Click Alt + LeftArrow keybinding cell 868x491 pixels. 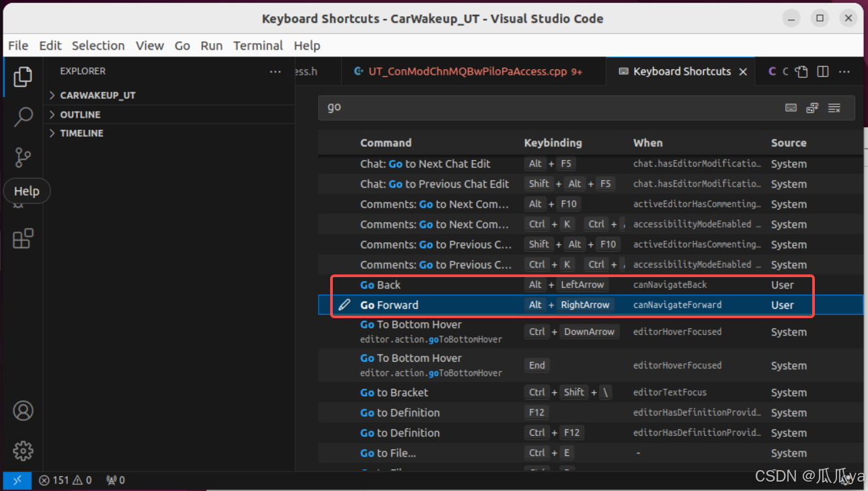pyautogui.click(x=567, y=285)
